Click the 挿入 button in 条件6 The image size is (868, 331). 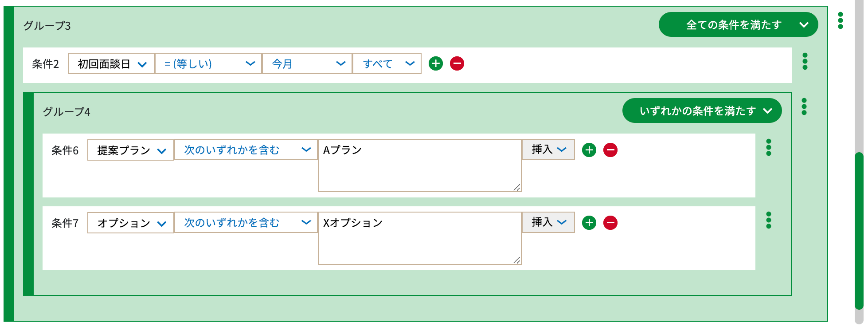pyautogui.click(x=548, y=150)
